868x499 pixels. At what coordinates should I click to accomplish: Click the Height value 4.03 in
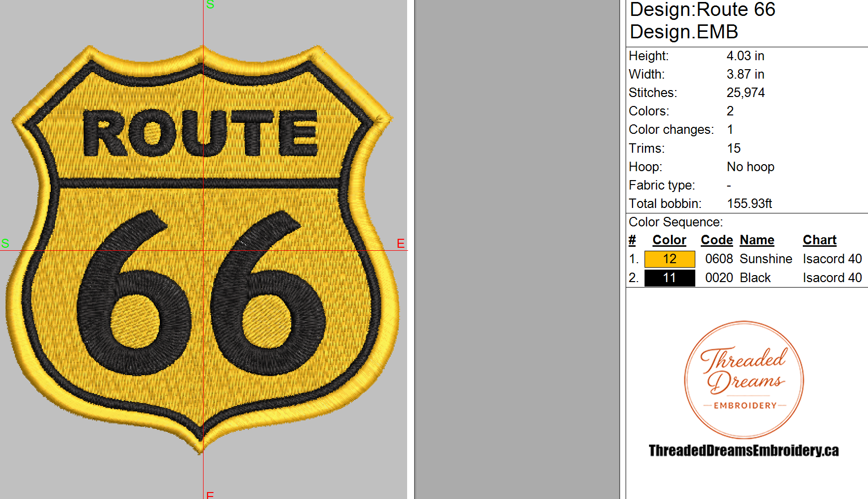pyautogui.click(x=745, y=56)
